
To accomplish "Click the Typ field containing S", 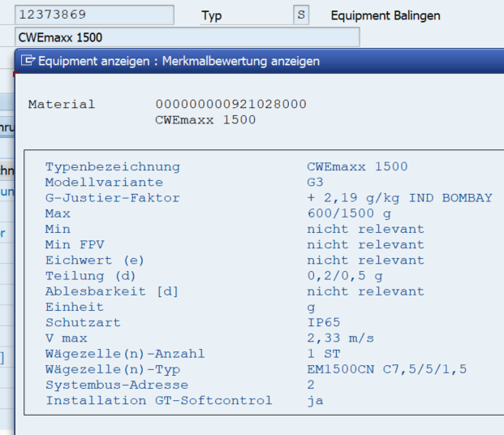I will click(x=302, y=15).
